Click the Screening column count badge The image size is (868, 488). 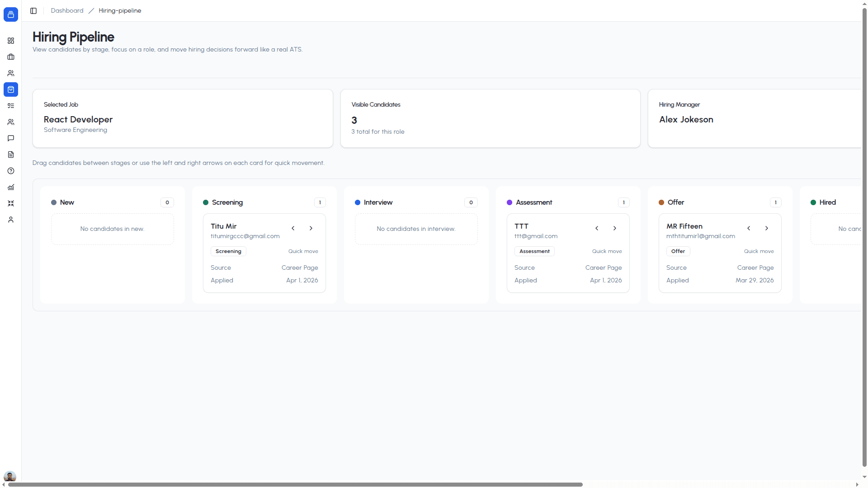click(x=320, y=202)
